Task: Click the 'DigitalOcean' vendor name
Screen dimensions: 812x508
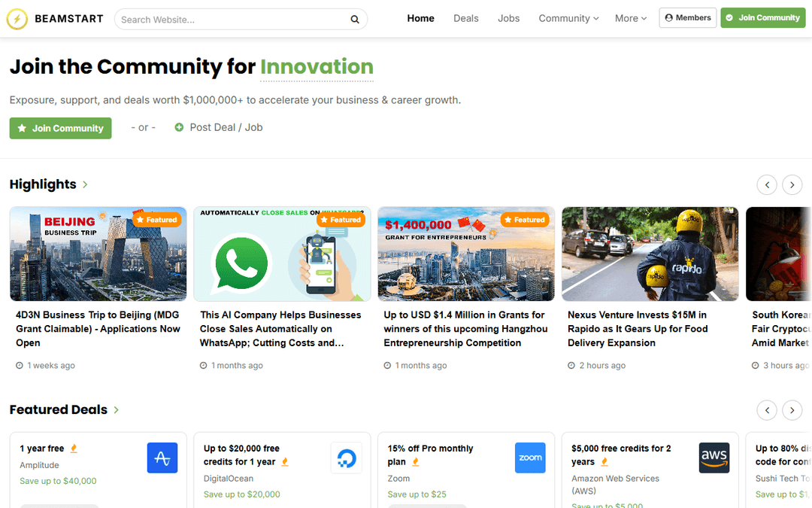Action: pos(229,479)
